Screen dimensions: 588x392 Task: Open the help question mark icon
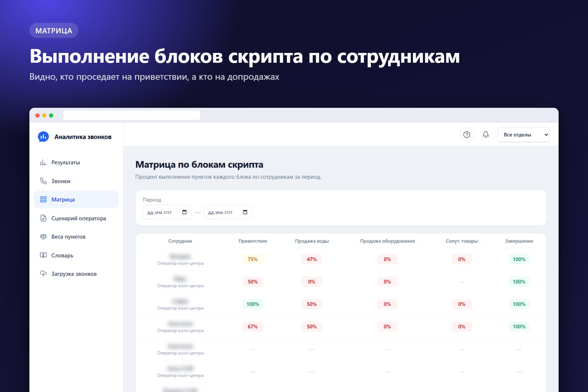(x=466, y=135)
